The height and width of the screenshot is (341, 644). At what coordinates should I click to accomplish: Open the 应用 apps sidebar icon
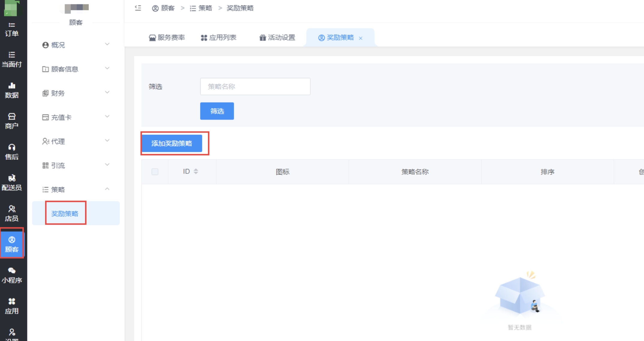tap(12, 307)
